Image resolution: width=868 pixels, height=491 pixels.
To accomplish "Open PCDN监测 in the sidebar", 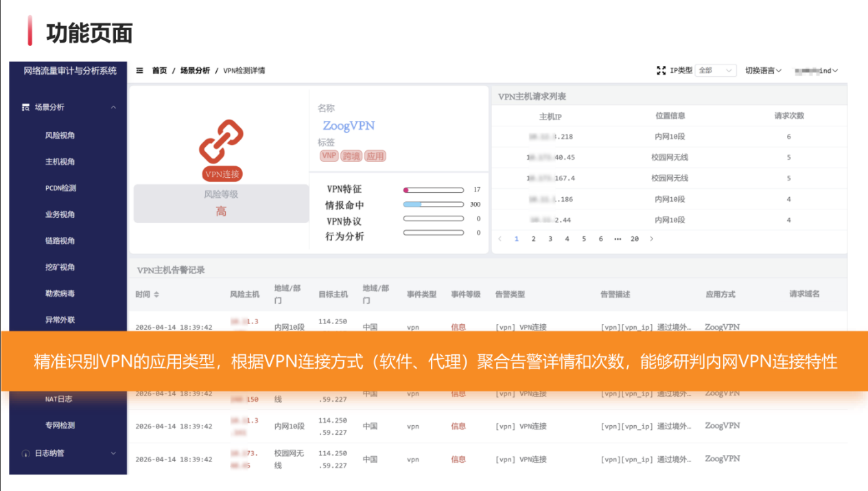I will tap(60, 188).
